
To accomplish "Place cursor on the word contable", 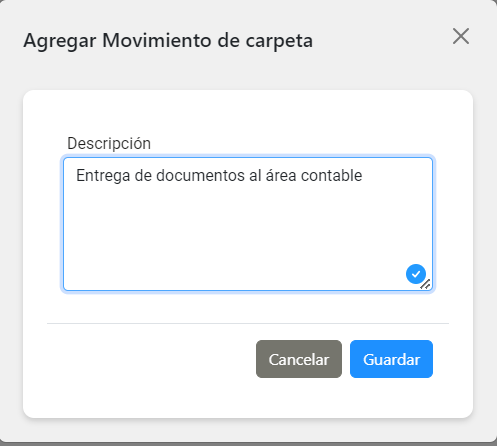I will point(331,175).
